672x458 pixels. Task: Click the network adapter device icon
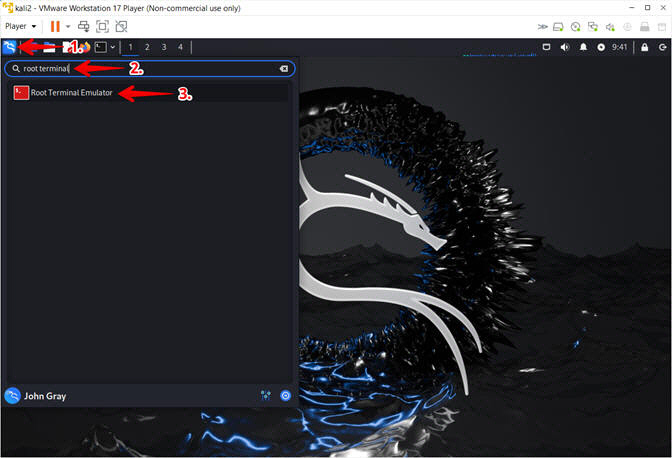pyautogui.click(x=593, y=27)
